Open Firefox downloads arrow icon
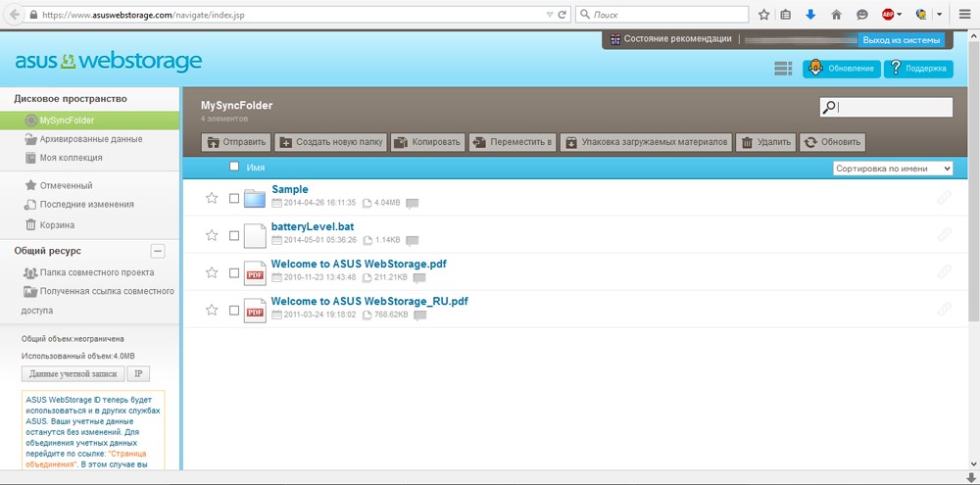The image size is (980, 485). point(810,15)
